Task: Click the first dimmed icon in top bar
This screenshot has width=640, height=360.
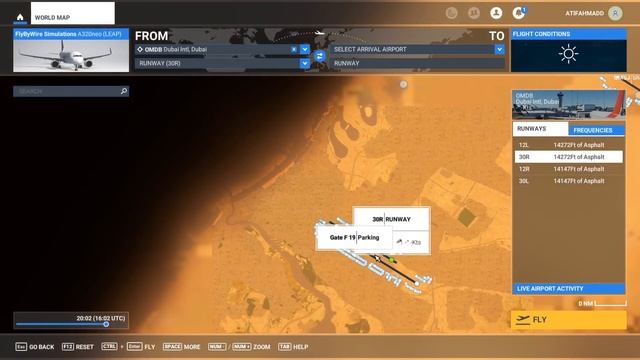Action: (451, 13)
